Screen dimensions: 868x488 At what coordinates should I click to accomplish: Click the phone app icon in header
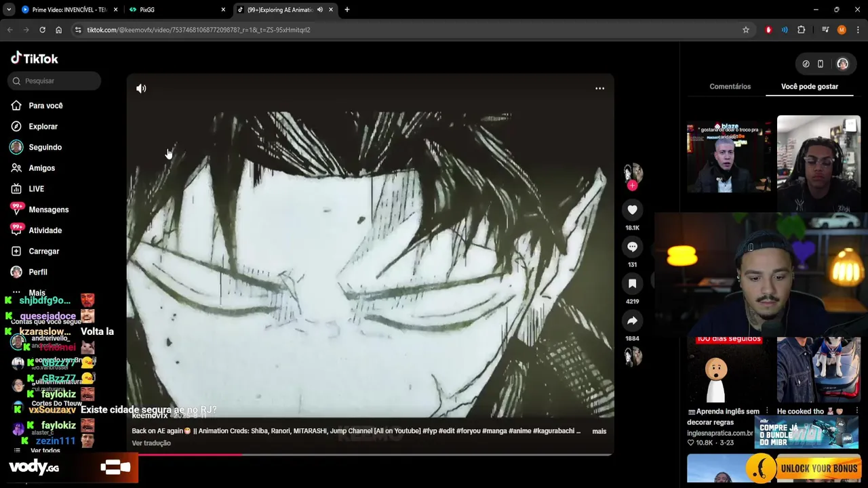click(x=821, y=64)
